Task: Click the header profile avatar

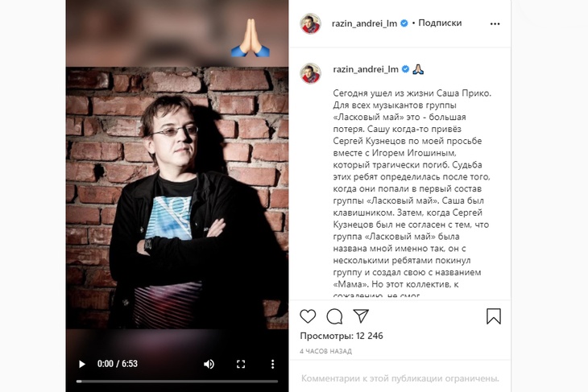Action: click(310, 23)
